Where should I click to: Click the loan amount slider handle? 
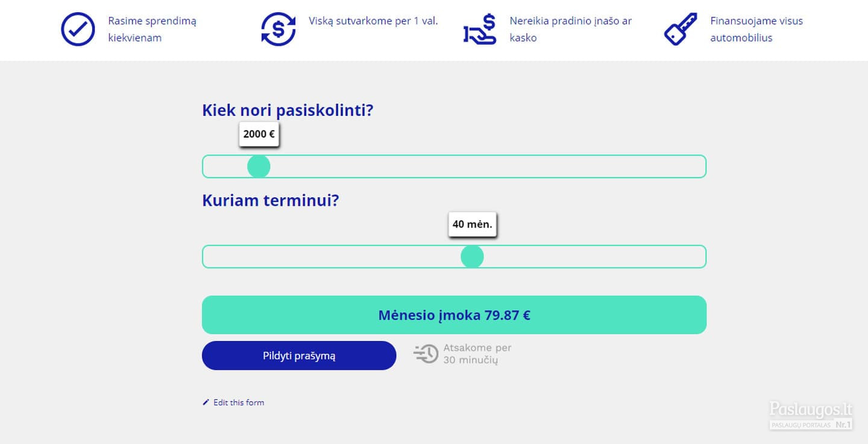point(259,166)
